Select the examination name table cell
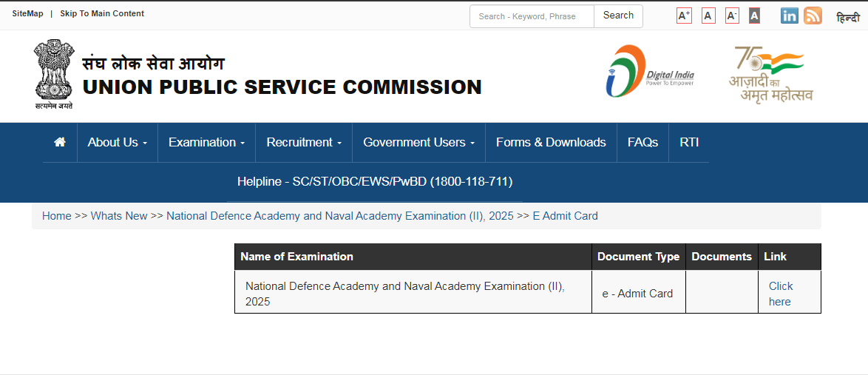This screenshot has width=868, height=375. pyautogui.click(x=413, y=294)
